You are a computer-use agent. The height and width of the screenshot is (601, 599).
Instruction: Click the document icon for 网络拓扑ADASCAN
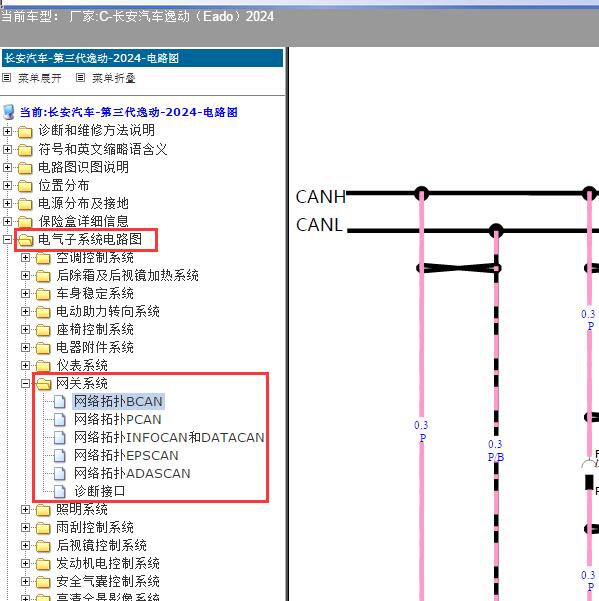[59, 473]
